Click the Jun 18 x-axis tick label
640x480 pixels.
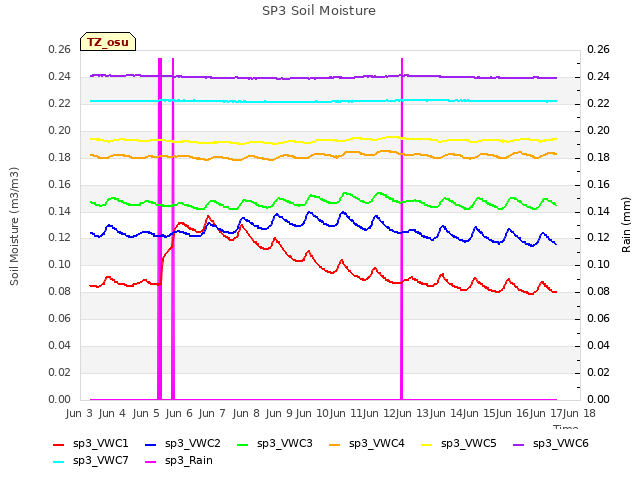coord(579,413)
